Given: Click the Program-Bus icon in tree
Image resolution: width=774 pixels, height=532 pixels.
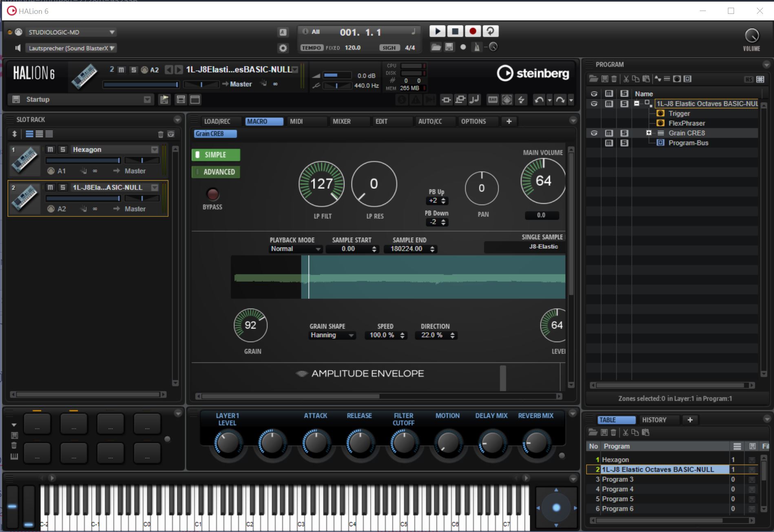Looking at the screenshot, I should pos(661,143).
